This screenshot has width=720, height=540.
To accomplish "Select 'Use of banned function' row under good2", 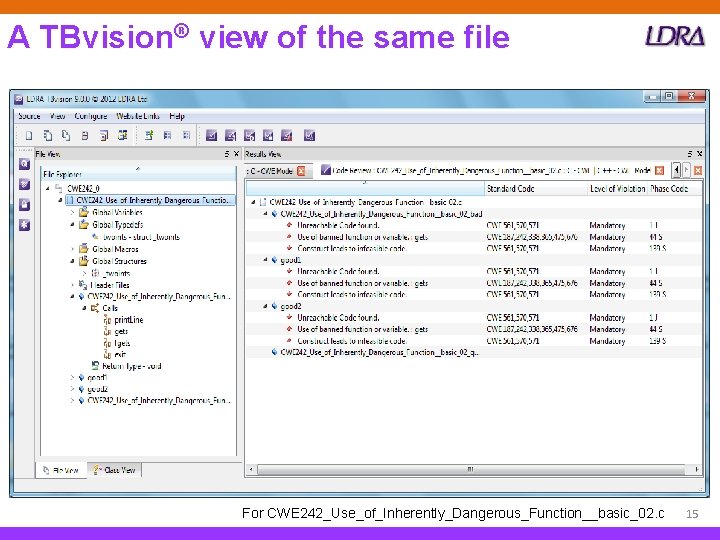I will (362, 329).
